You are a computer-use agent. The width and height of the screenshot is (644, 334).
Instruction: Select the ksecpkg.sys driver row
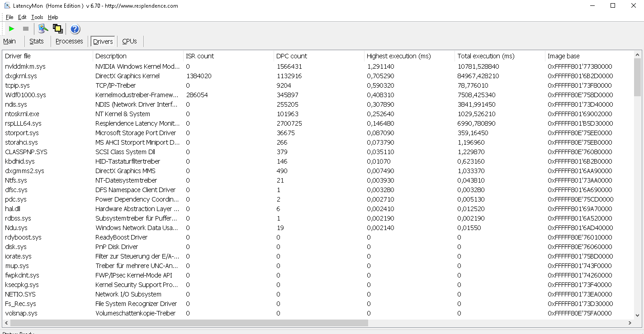point(318,285)
